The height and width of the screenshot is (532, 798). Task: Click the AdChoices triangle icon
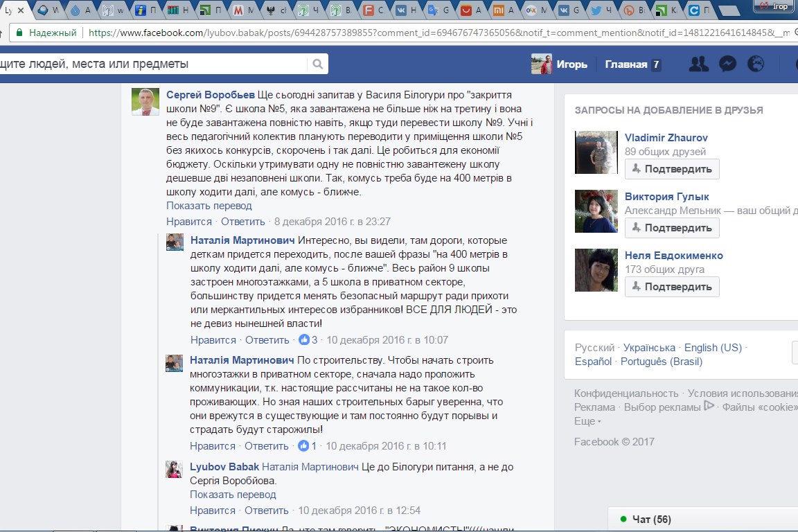point(709,407)
